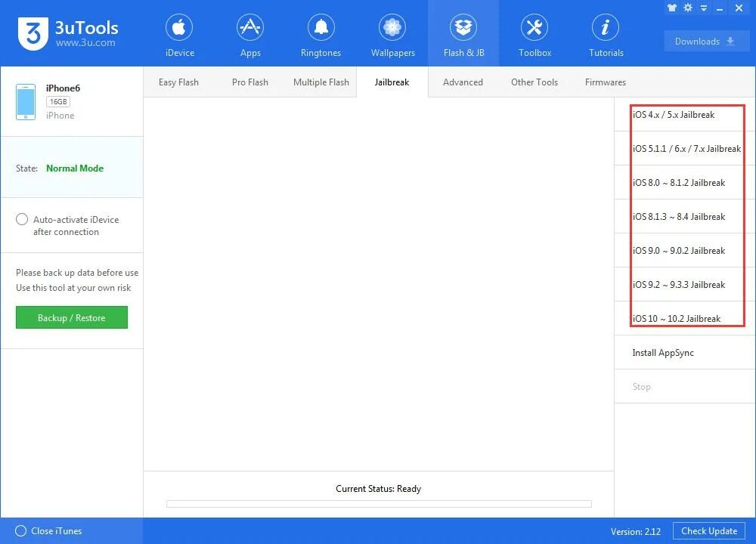Select the Flash & JB icon
756x544 pixels.
(463, 28)
